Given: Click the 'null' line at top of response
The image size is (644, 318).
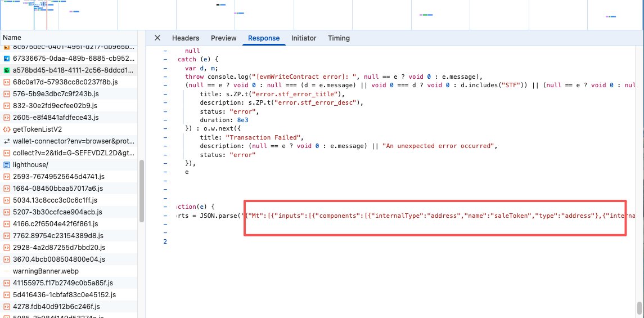Looking at the screenshot, I should (192, 51).
